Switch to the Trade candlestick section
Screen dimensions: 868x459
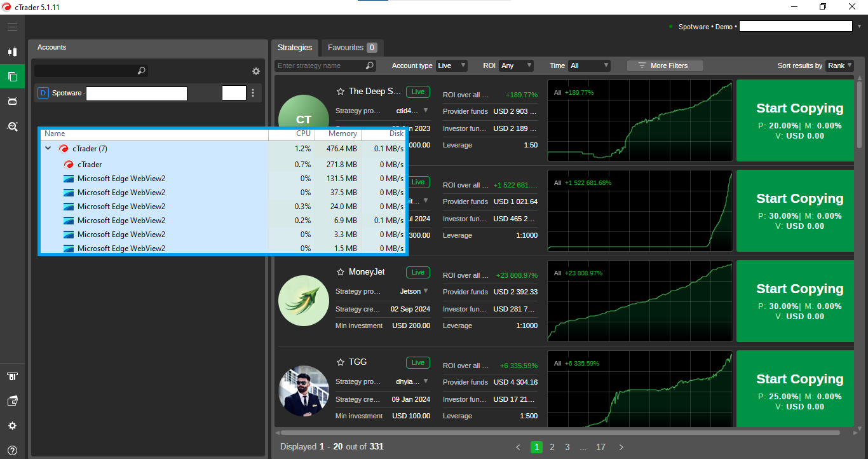click(x=12, y=52)
